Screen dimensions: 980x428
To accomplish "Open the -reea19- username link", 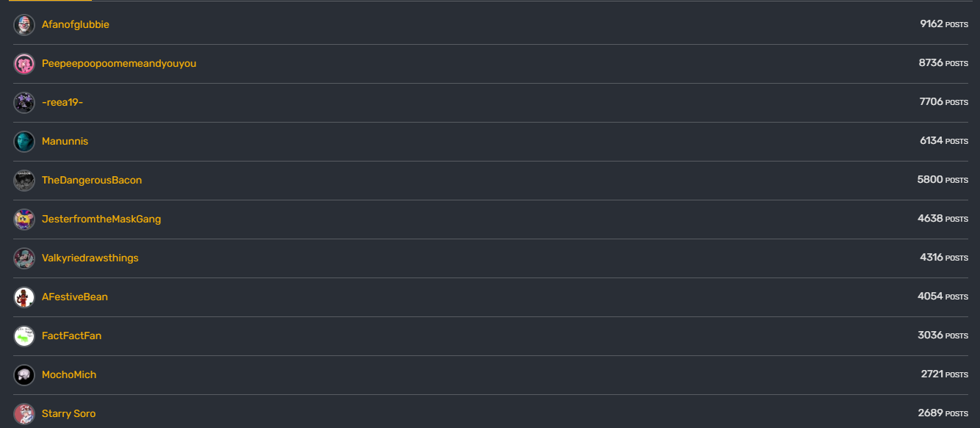I will tap(62, 103).
